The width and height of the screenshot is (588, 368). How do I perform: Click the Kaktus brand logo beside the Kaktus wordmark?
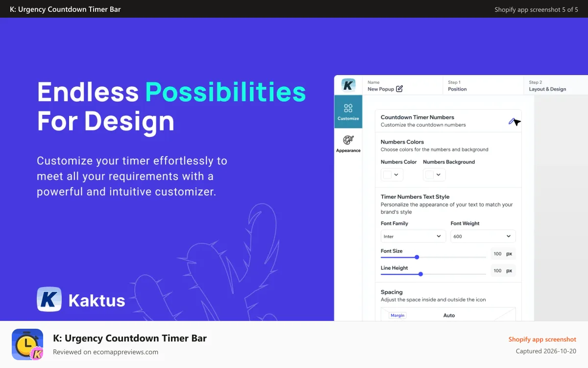click(x=49, y=299)
